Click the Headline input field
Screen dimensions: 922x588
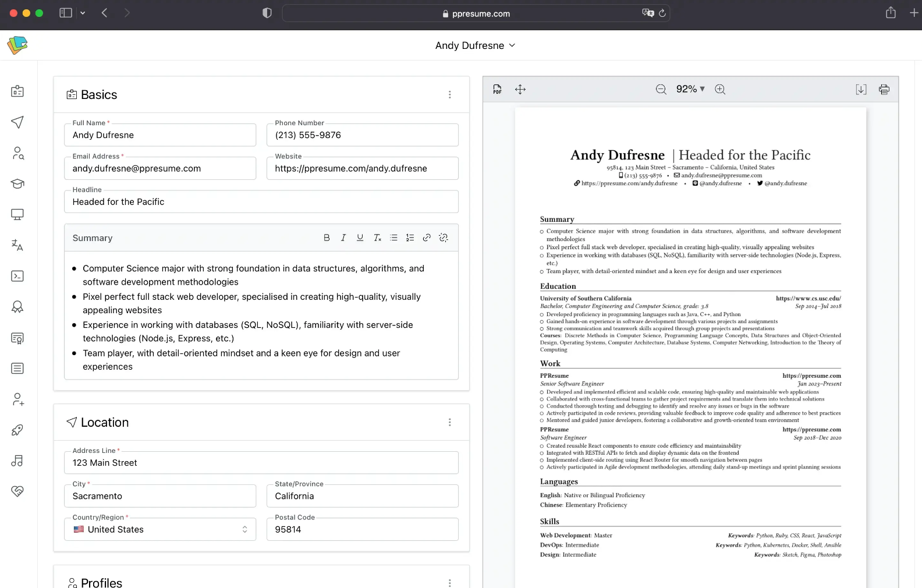pos(261,202)
